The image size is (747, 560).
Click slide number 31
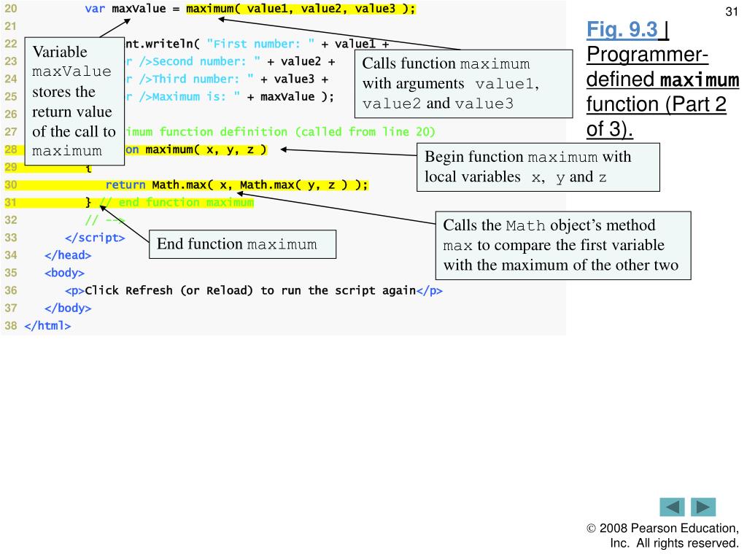(732, 12)
